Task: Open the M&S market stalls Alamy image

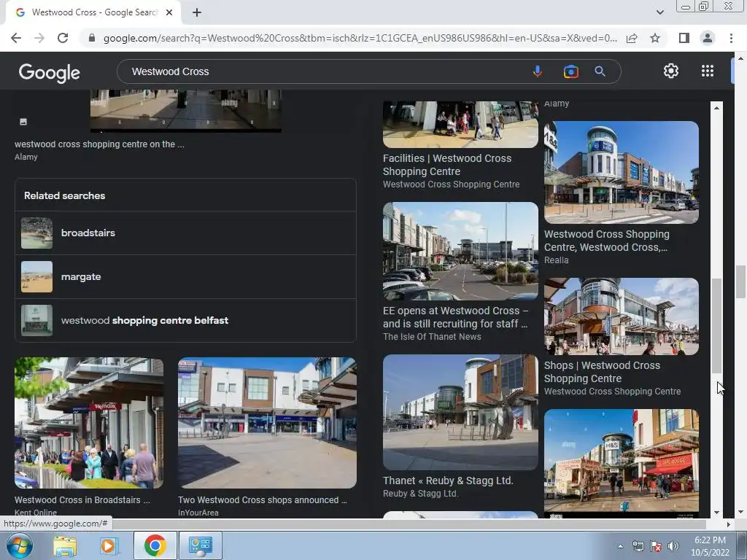Action: point(622,463)
